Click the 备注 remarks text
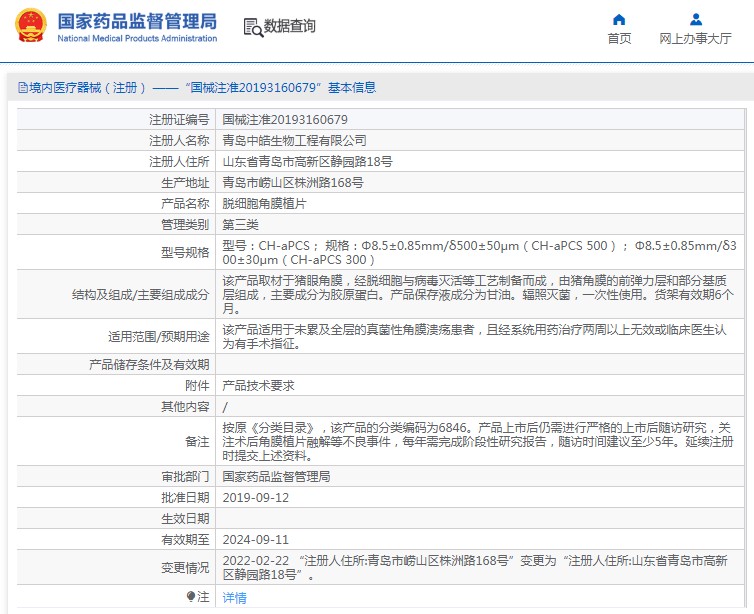 478,441
